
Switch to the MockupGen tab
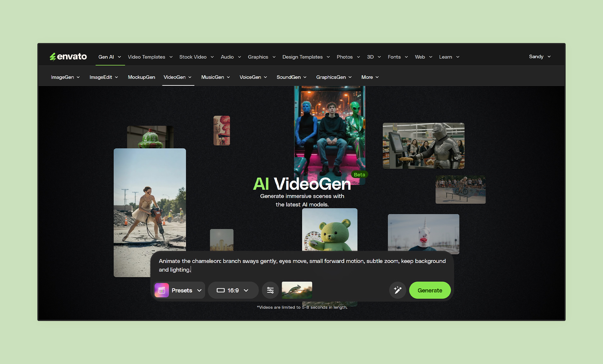(141, 77)
